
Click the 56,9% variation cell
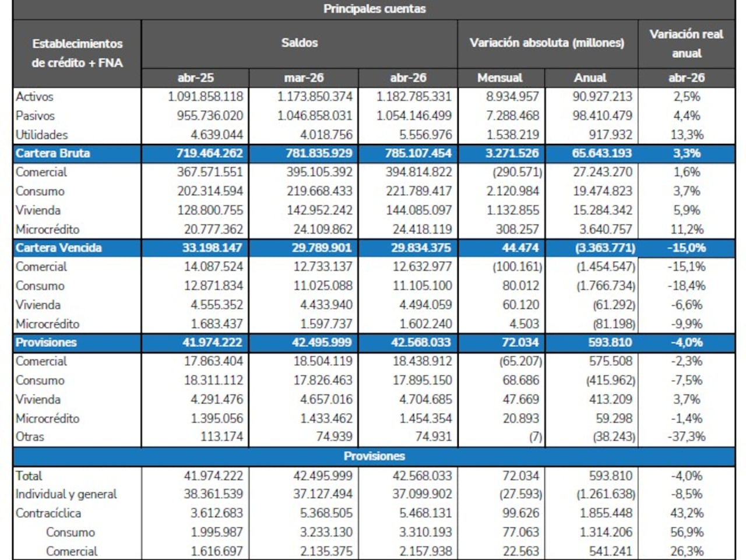pyautogui.click(x=687, y=533)
